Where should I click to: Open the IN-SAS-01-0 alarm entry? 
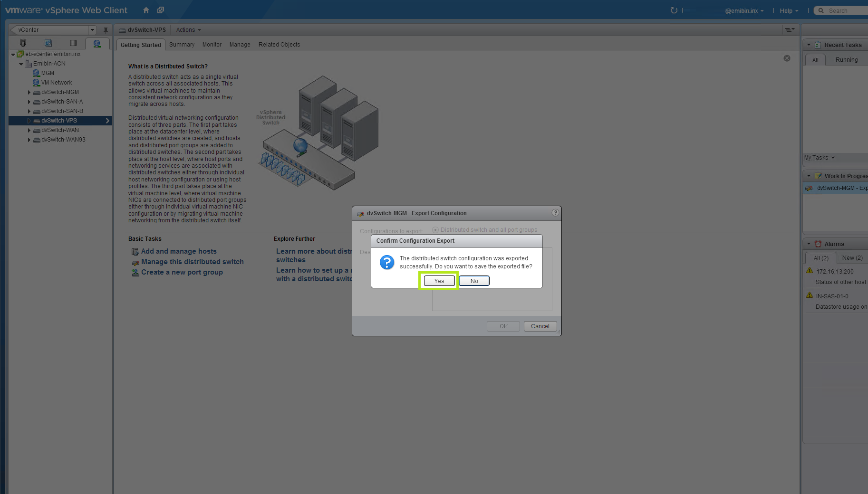(x=832, y=296)
